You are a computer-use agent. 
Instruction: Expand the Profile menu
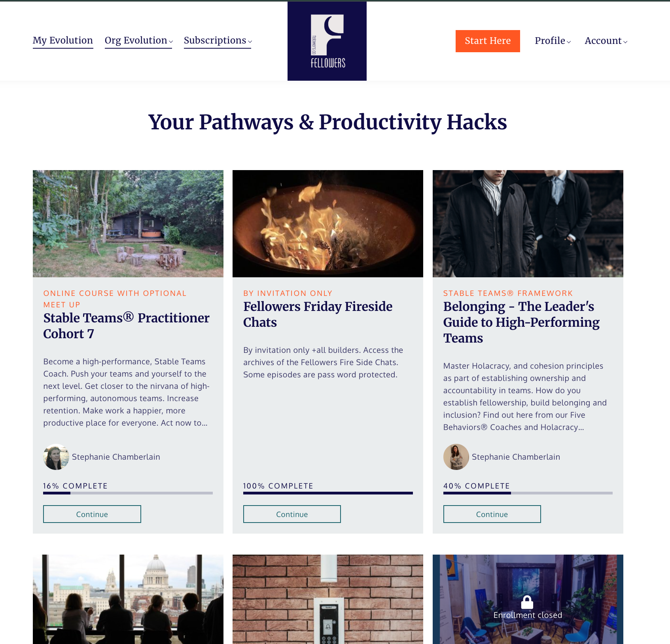pos(553,41)
